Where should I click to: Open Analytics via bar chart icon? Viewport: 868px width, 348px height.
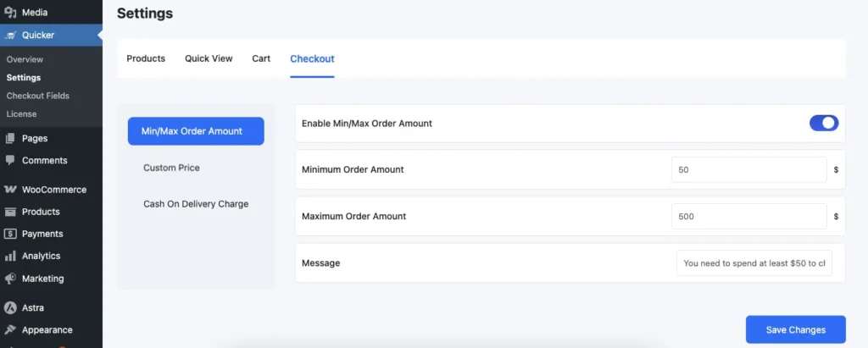pos(10,256)
